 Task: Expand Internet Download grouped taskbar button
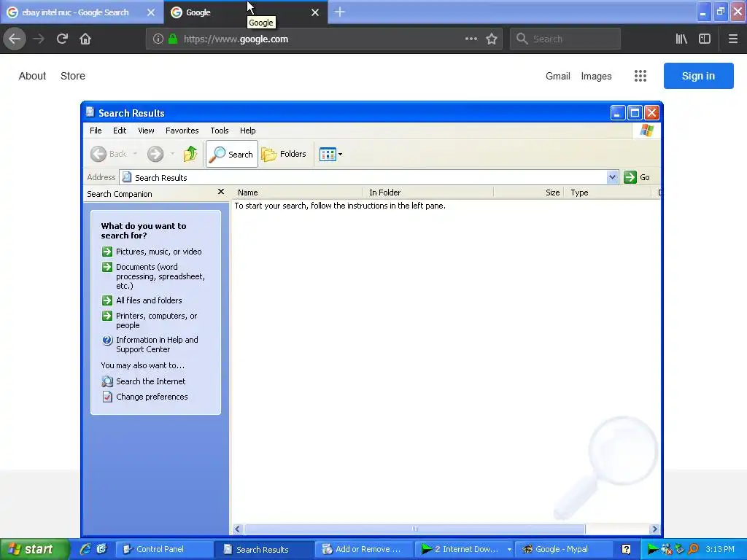tap(465, 549)
